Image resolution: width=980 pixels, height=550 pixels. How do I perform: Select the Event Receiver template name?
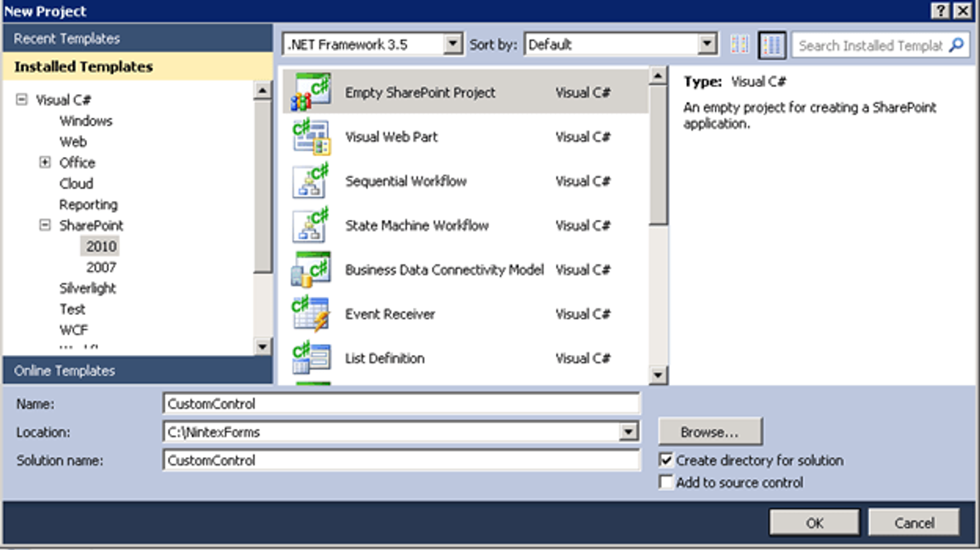[x=390, y=314]
